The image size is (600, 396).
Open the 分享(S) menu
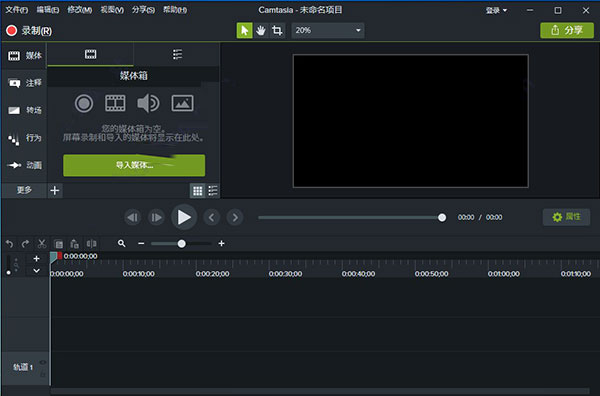tap(143, 10)
